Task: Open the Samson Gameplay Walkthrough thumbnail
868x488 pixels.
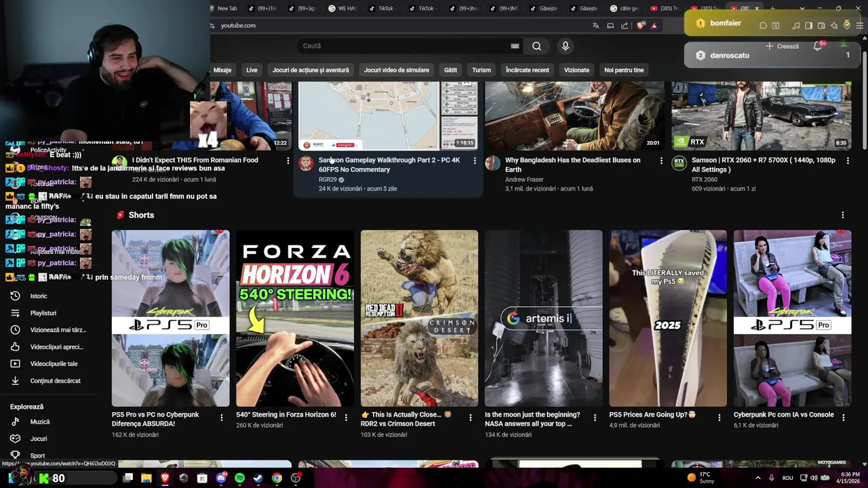Action: pyautogui.click(x=388, y=115)
